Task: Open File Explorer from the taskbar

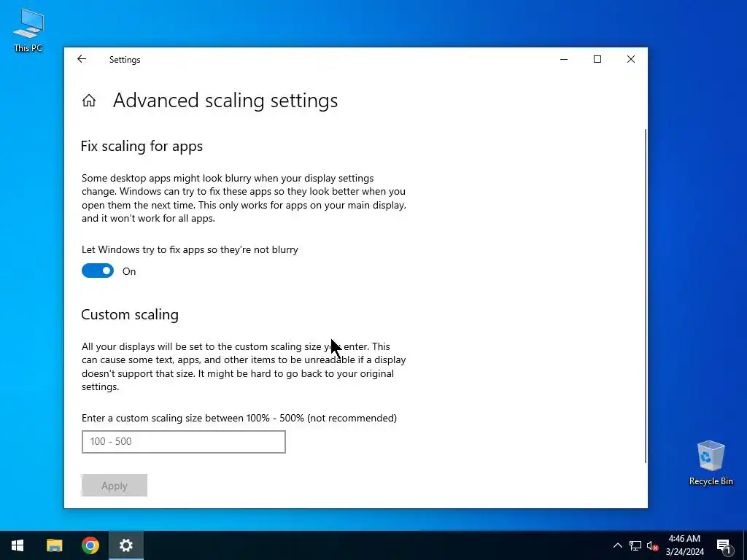Action: click(x=54, y=545)
